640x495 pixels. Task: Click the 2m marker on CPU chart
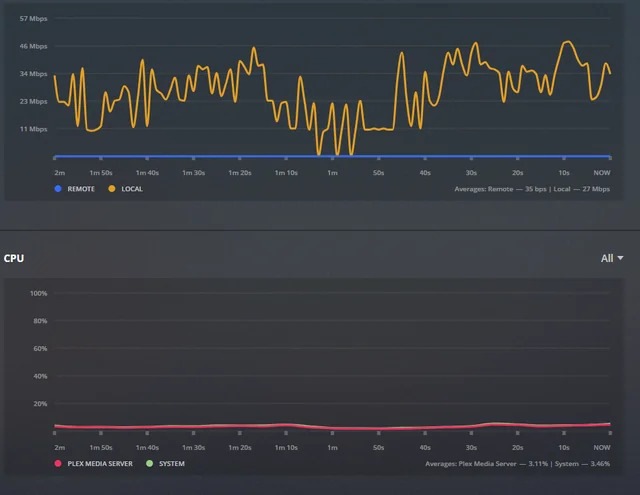[x=59, y=447]
